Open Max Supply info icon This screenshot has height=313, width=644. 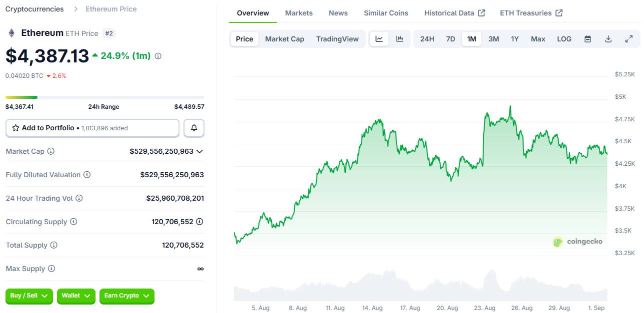(51, 269)
